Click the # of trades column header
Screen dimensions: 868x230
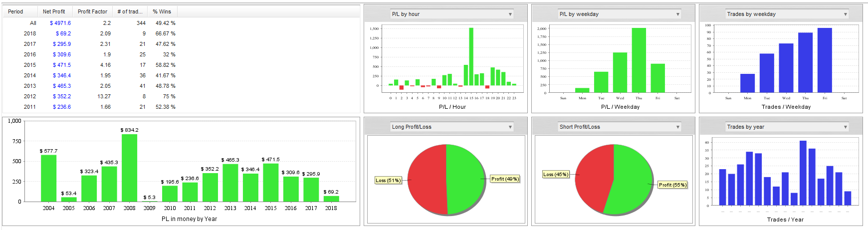coord(130,11)
